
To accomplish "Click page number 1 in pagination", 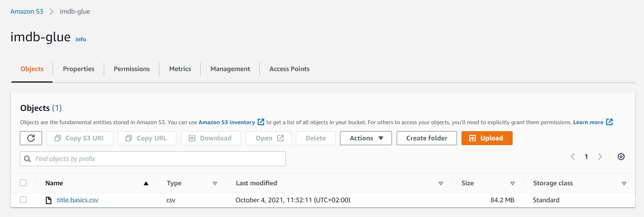I will pos(586,157).
